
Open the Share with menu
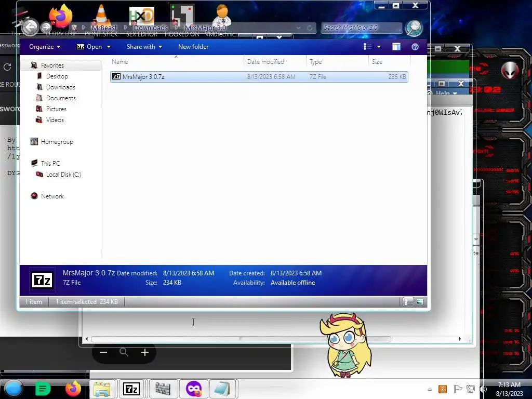[144, 47]
